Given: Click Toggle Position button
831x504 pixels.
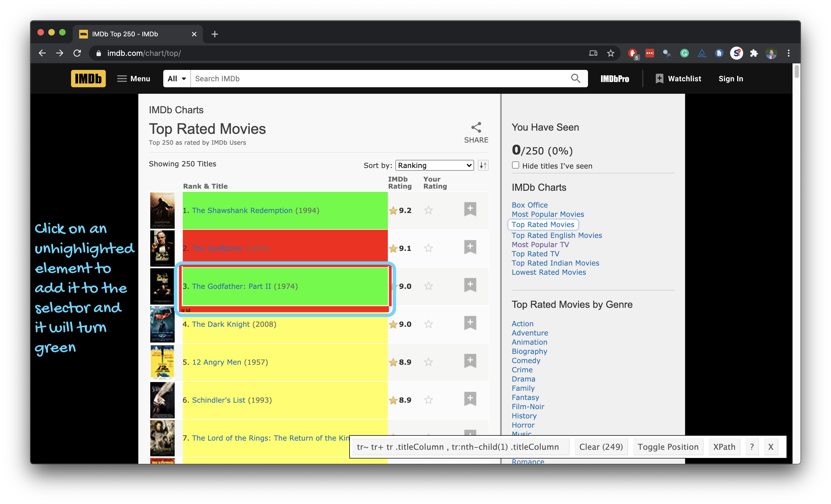Looking at the screenshot, I should [x=668, y=447].
